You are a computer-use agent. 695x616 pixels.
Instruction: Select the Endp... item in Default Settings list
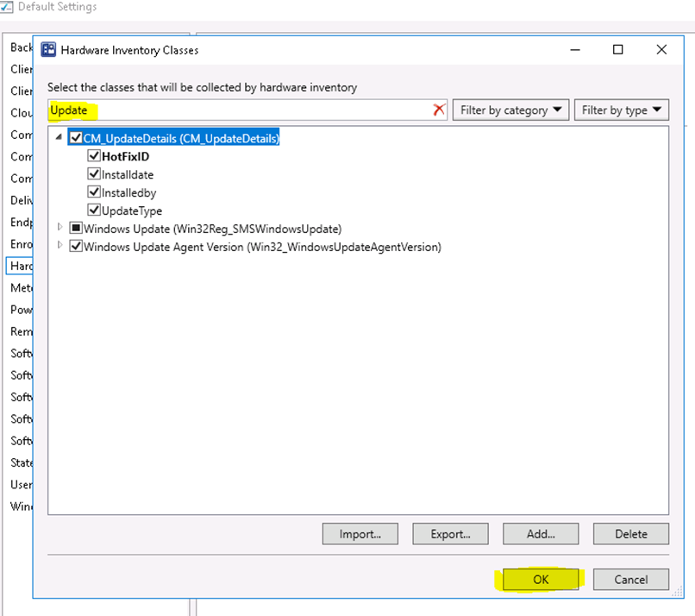point(22,223)
